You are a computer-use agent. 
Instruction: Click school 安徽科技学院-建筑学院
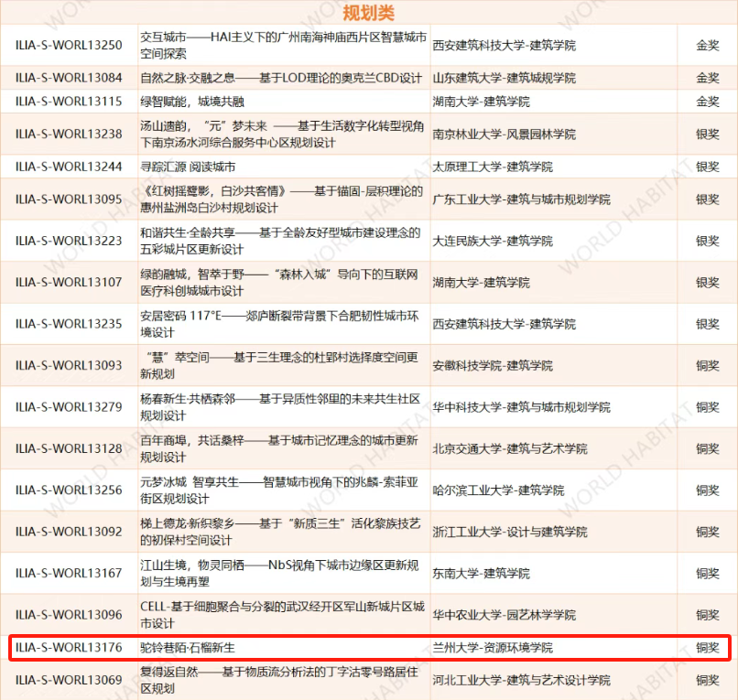point(493,365)
